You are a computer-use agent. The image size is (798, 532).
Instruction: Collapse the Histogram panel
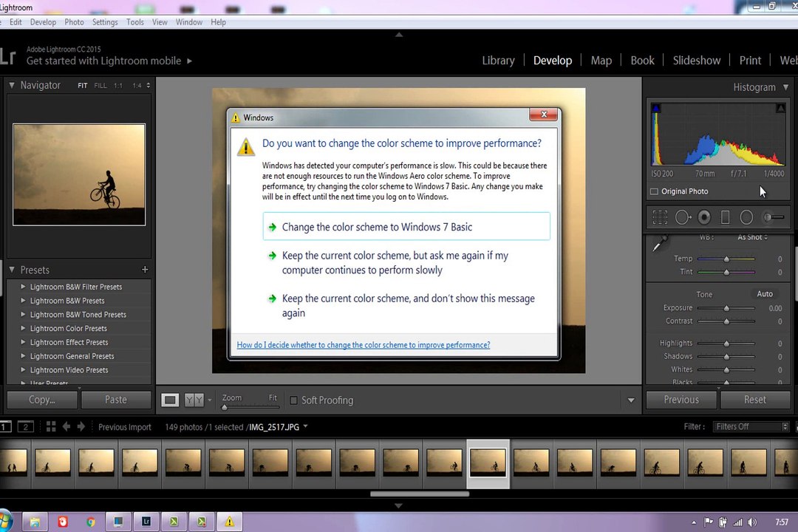(785, 87)
